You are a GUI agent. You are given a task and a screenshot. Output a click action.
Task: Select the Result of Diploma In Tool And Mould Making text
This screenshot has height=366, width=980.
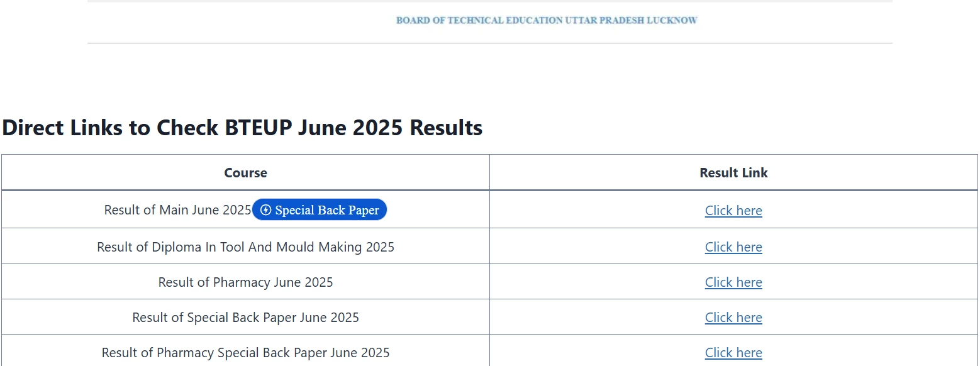tap(245, 247)
